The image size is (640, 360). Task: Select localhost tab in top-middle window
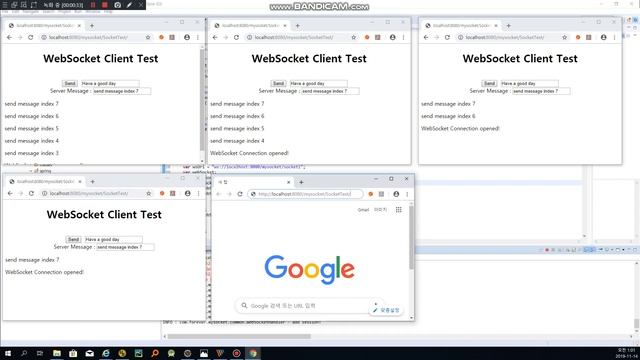[250, 25]
